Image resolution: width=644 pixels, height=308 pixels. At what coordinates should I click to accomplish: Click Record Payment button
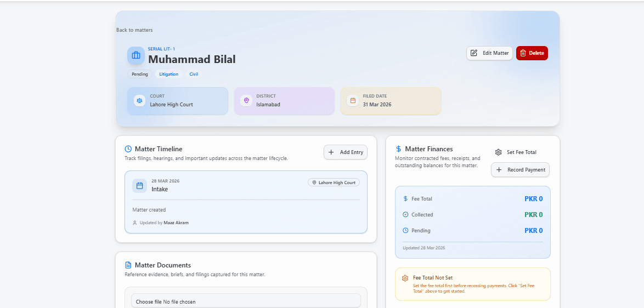coord(520,170)
